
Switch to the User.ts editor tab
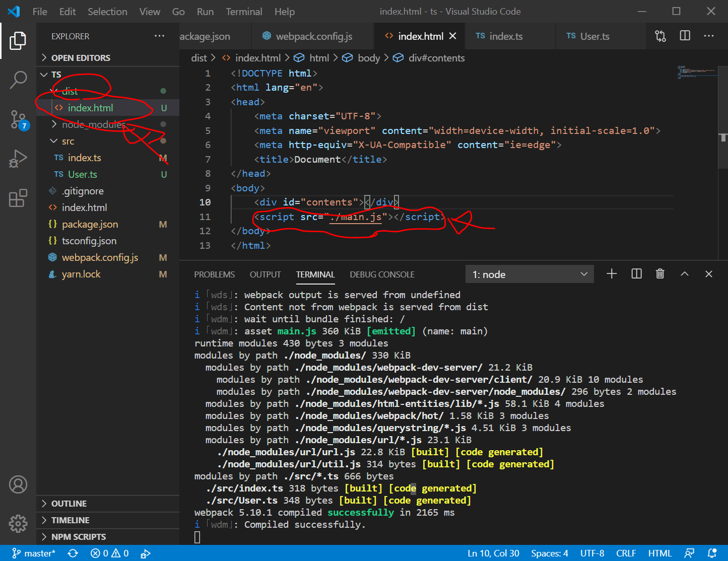tap(600, 36)
